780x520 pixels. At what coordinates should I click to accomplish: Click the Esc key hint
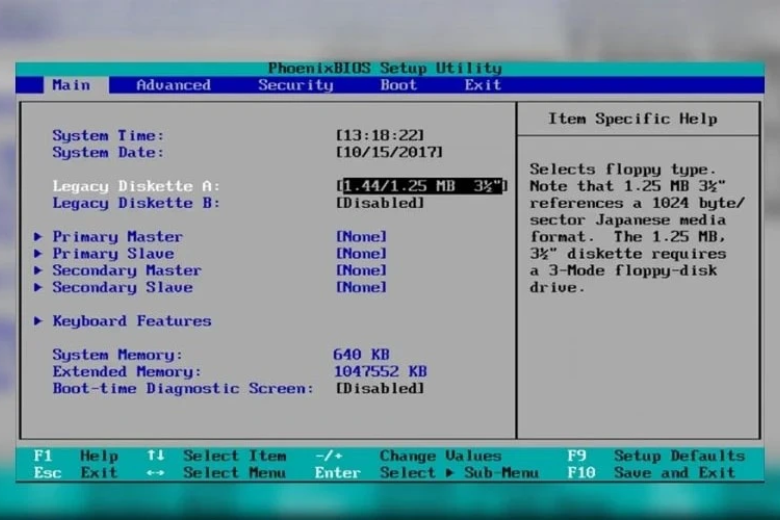[x=47, y=473]
